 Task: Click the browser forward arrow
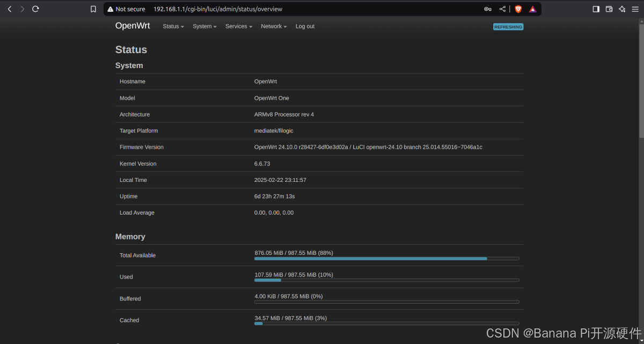(23, 9)
